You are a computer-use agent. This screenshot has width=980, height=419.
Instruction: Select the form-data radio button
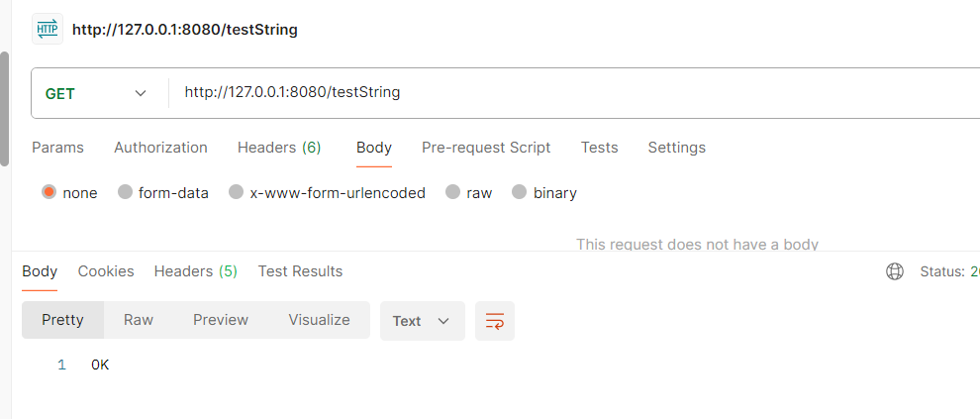(125, 192)
